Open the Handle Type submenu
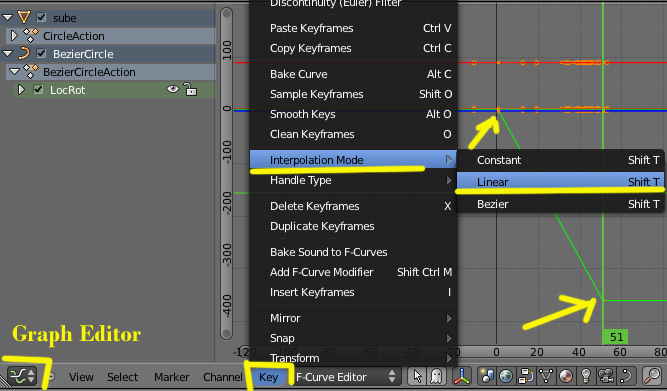Image resolution: width=667 pixels, height=391 pixels. click(x=353, y=180)
